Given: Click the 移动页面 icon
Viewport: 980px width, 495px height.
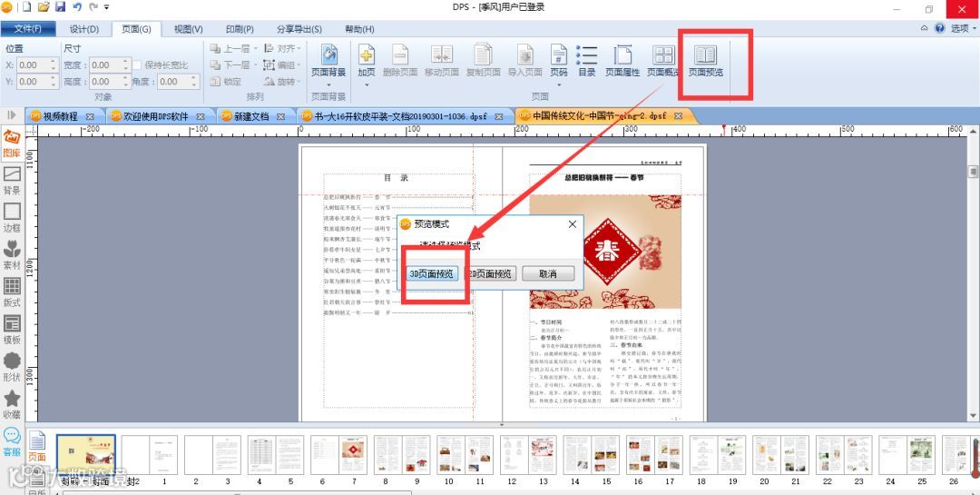Looking at the screenshot, I should [x=441, y=55].
